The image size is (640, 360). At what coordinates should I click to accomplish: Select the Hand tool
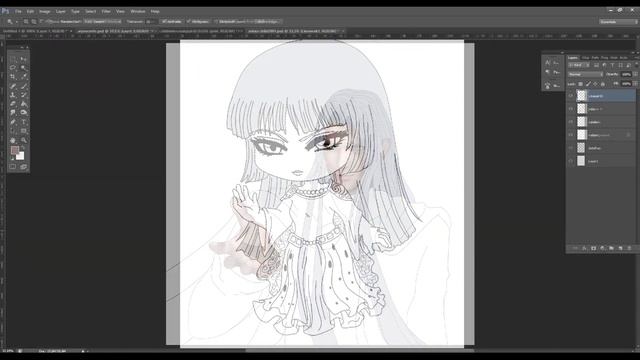13,140
